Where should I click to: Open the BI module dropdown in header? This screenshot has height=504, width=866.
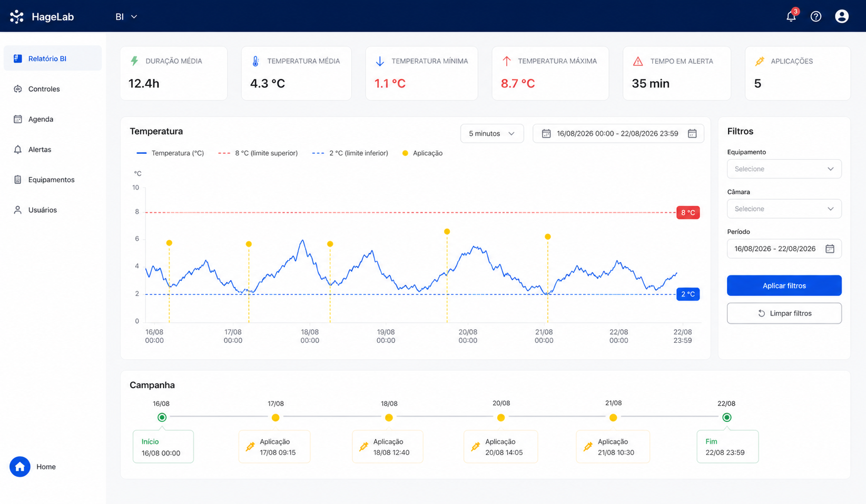point(126,17)
